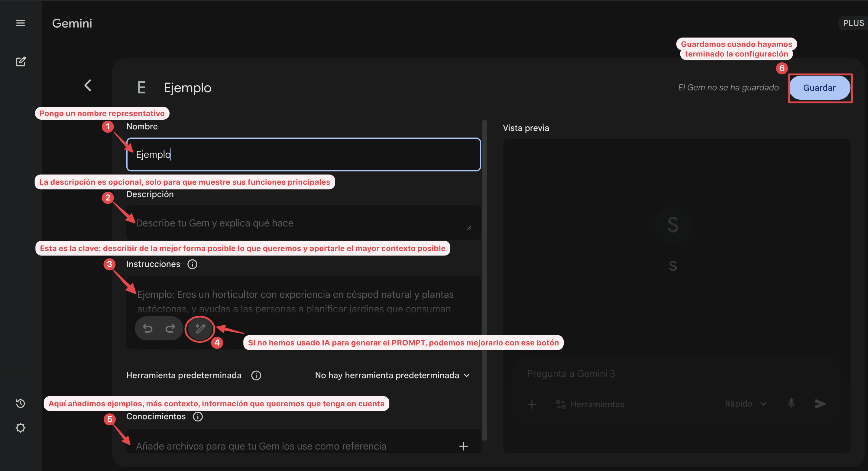The image size is (868, 471).
Task: Click info icon next to Instrucciones
Action: pyautogui.click(x=193, y=264)
